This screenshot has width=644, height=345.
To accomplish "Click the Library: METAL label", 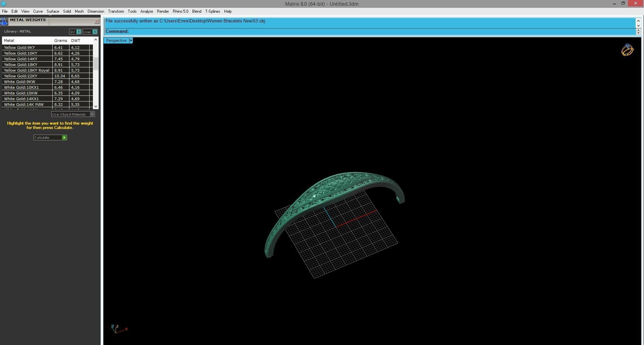I will pos(17,31).
